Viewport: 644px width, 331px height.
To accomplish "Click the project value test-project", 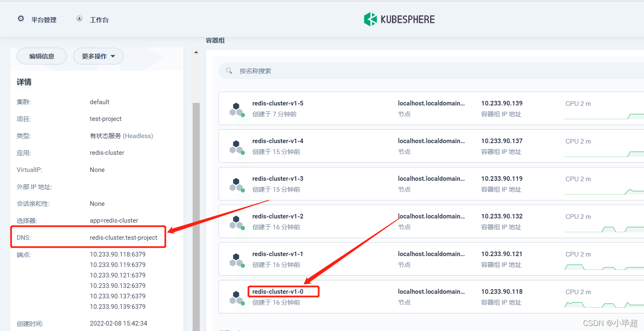I will 106,119.
